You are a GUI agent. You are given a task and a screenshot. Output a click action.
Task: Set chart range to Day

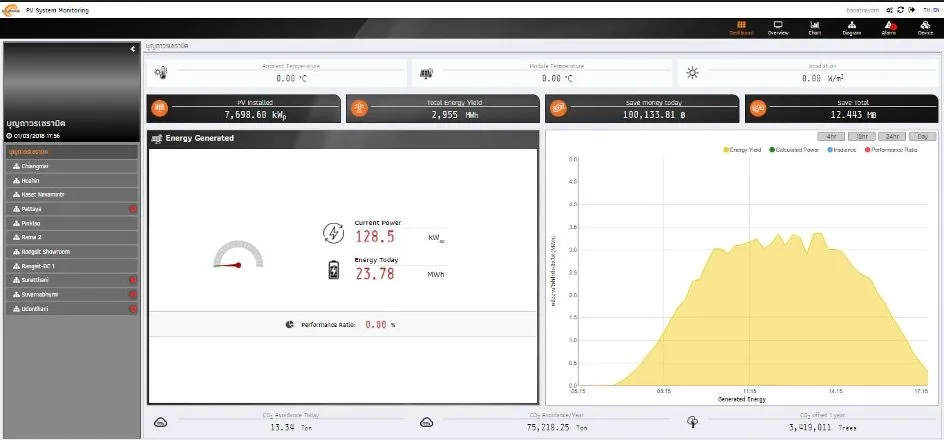point(922,137)
